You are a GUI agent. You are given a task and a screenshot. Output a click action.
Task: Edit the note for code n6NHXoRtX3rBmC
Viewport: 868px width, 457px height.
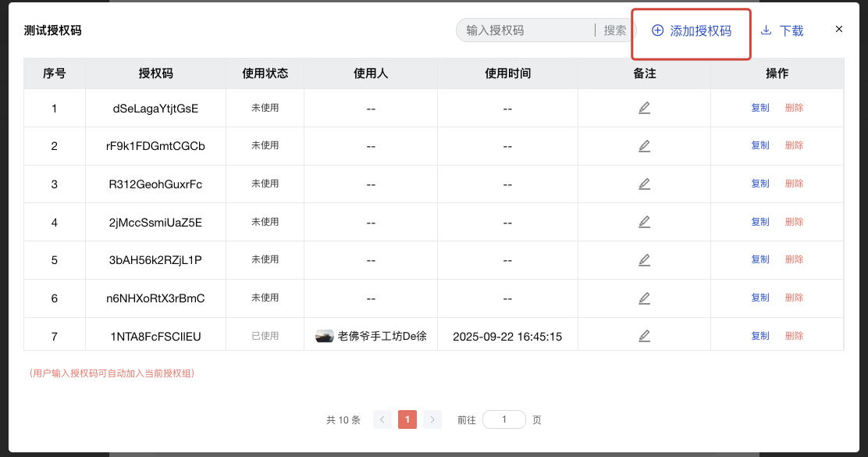(644, 298)
